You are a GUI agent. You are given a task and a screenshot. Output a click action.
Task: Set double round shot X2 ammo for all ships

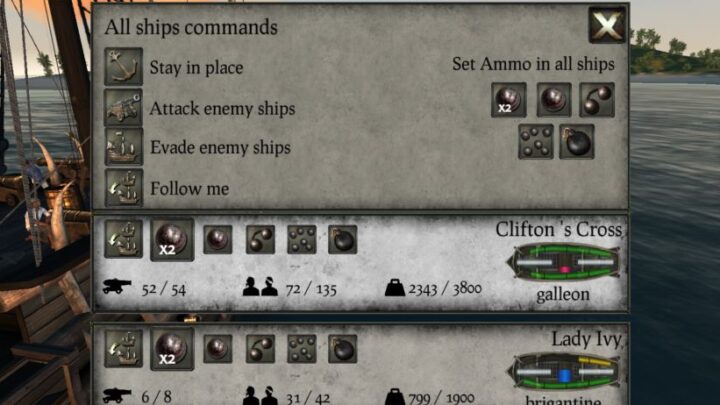coord(508,100)
